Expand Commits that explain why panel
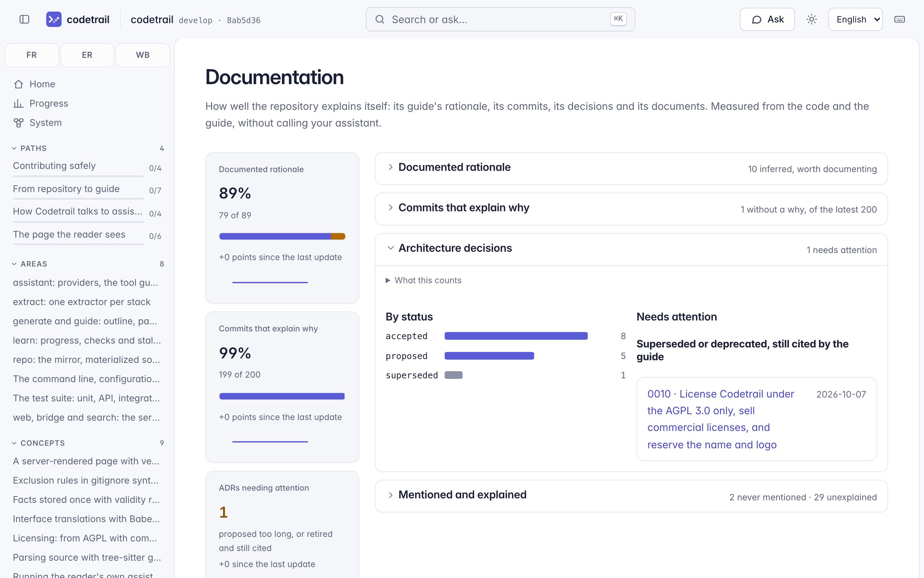924x578 pixels. 631,209
